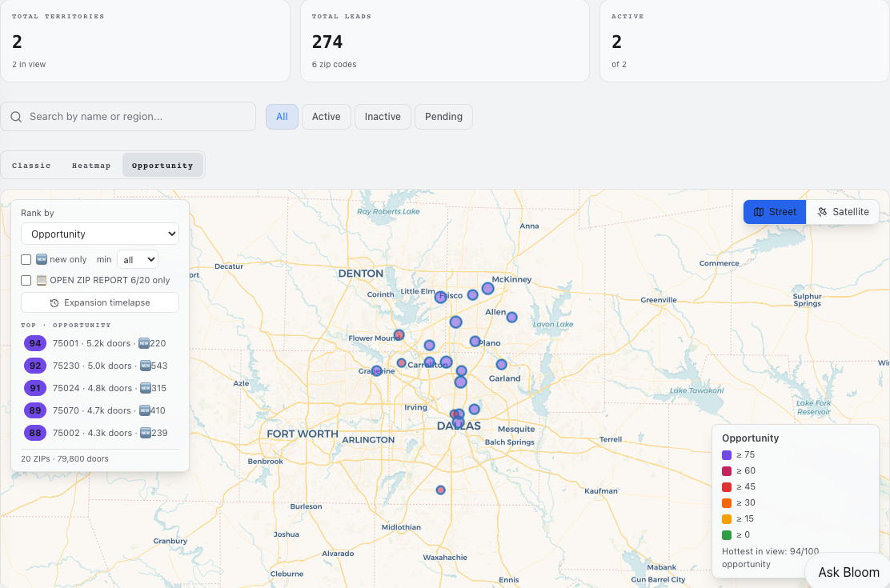This screenshot has height=588, width=890.
Task: Click the green ≥ 0 legend swatch
Action: click(x=727, y=534)
